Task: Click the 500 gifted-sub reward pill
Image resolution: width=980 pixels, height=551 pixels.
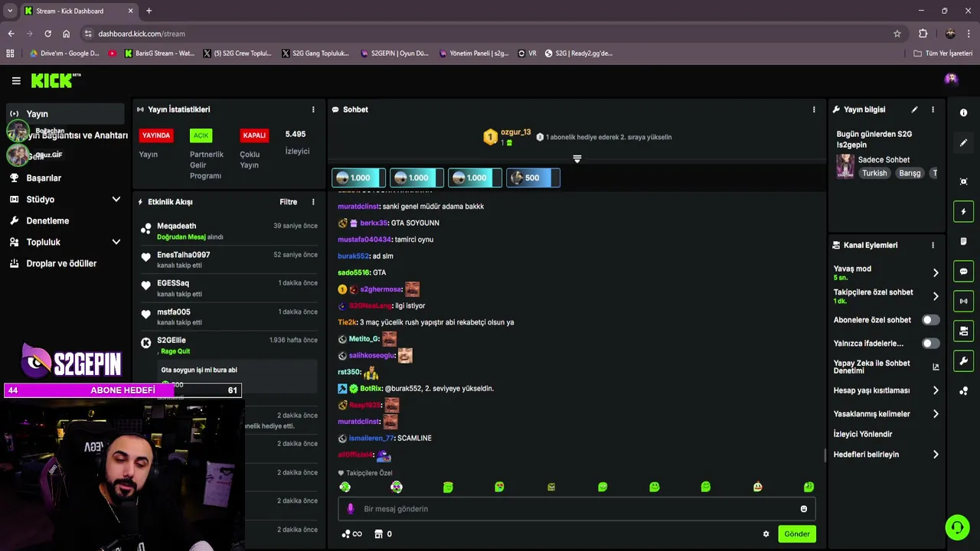Action: pyautogui.click(x=533, y=178)
